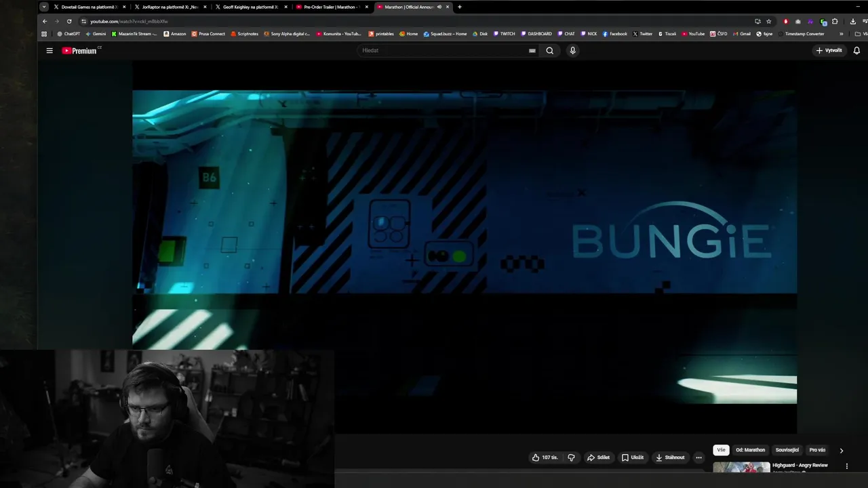The image size is (868, 488).
Task: Close the Marathon Official Announce tab
Action: (x=448, y=7)
